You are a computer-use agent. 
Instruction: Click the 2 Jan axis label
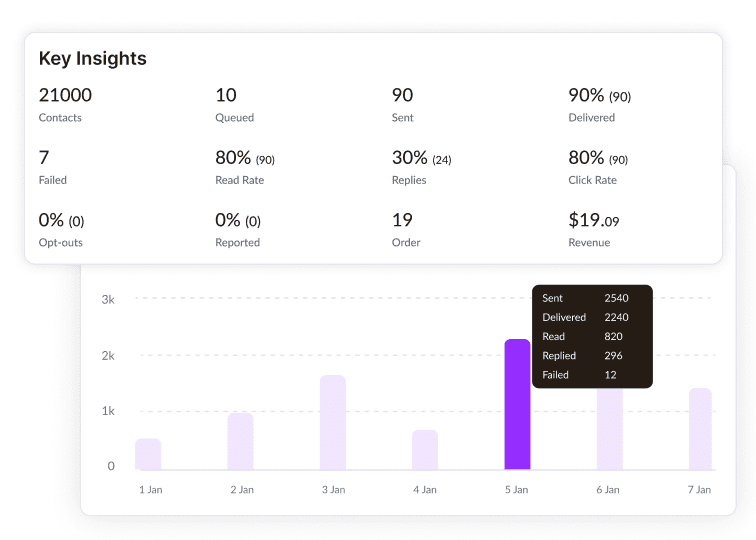(242, 490)
